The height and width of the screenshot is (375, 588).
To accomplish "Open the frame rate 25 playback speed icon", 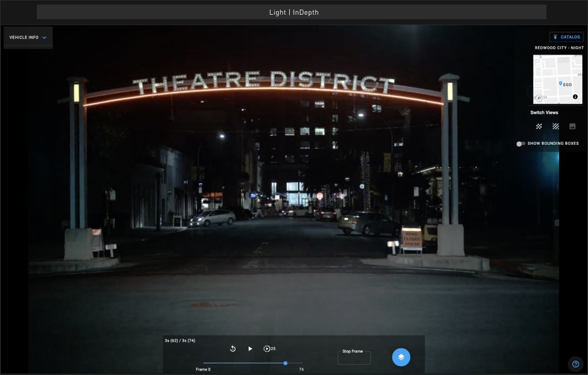I will 266,349.
